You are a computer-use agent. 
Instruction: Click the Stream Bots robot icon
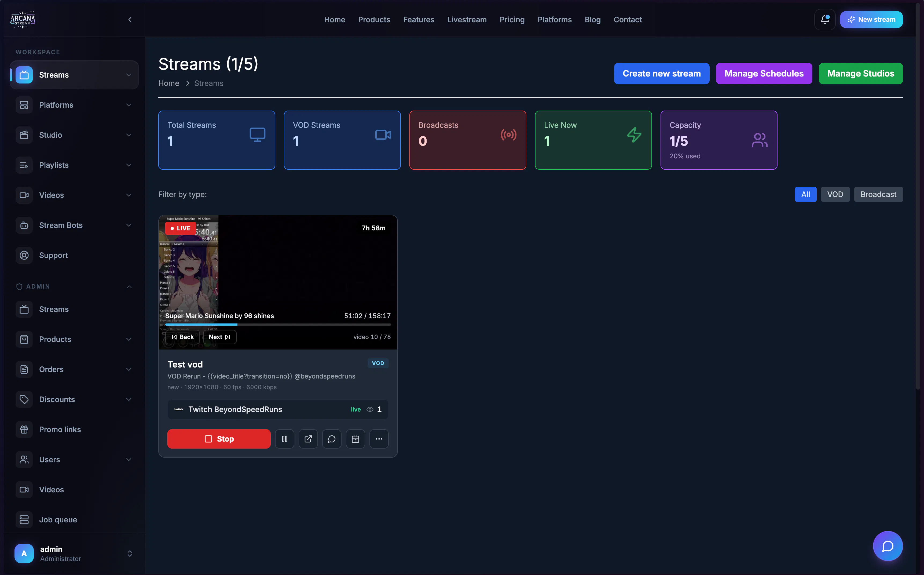[24, 225]
